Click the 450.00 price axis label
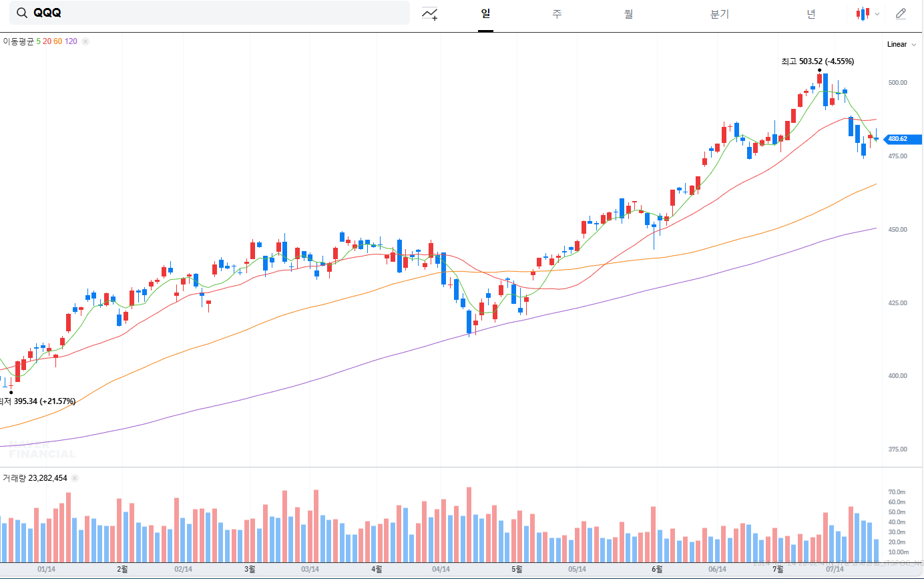The width and height of the screenshot is (924, 579). pos(897,230)
